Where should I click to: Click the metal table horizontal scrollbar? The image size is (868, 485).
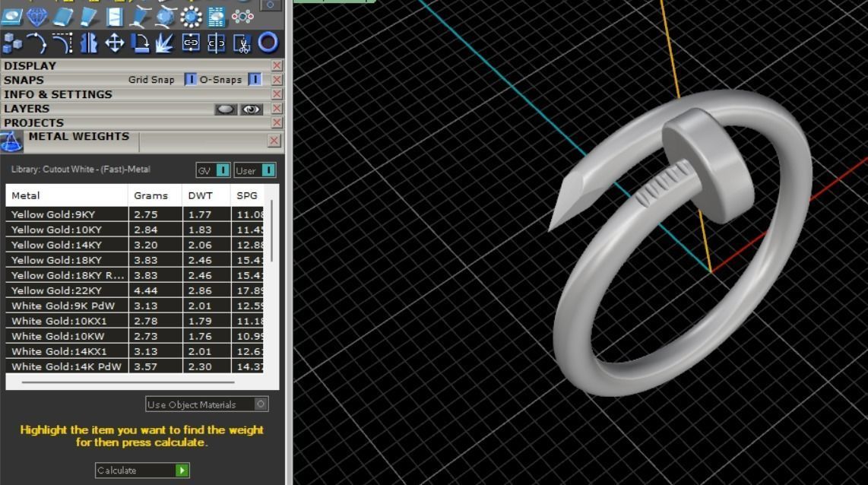tap(128, 382)
